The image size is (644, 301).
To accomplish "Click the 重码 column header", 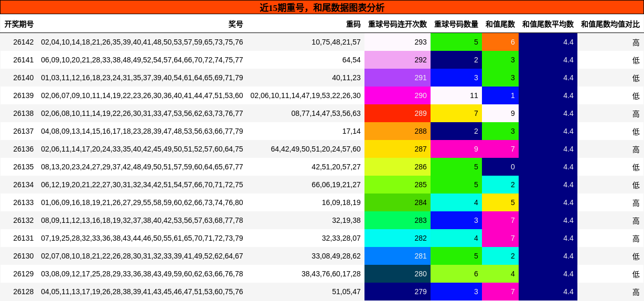I will [x=353, y=24].
